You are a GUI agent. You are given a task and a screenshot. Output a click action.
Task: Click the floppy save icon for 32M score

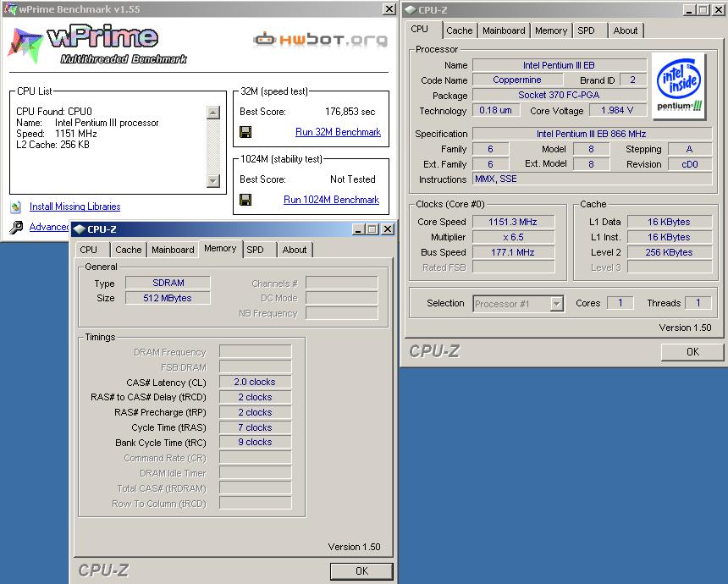[x=245, y=132]
